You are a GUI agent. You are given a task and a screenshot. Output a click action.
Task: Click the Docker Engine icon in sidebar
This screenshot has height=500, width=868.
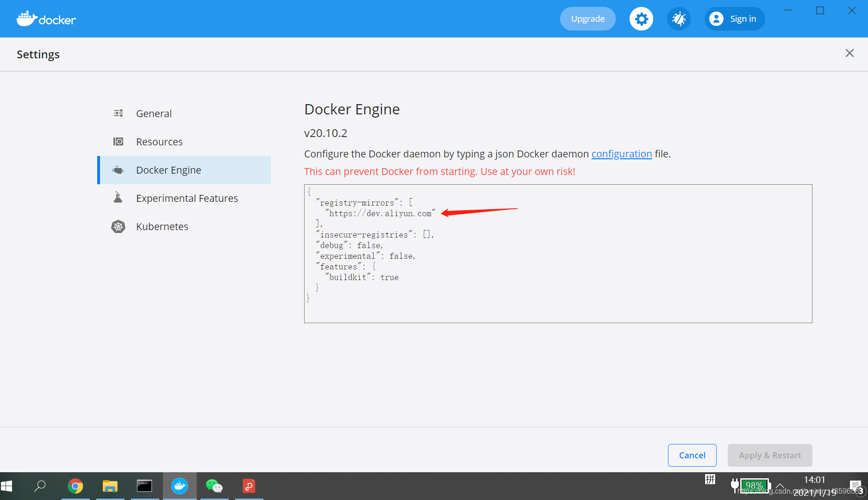[119, 170]
